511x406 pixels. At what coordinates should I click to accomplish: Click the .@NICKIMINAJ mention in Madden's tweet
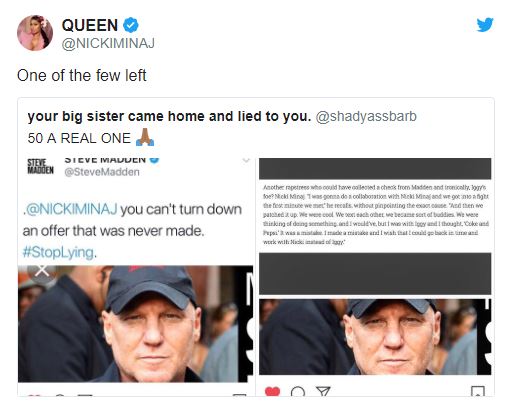(71, 209)
